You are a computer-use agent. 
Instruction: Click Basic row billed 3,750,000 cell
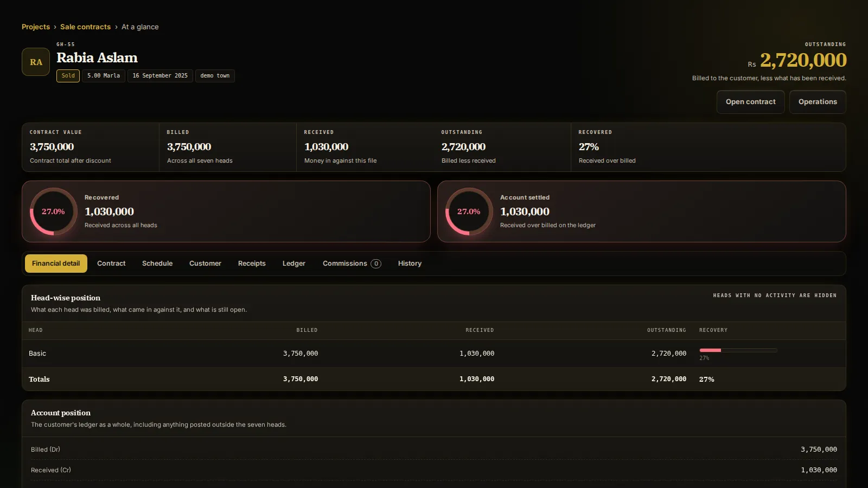point(301,354)
